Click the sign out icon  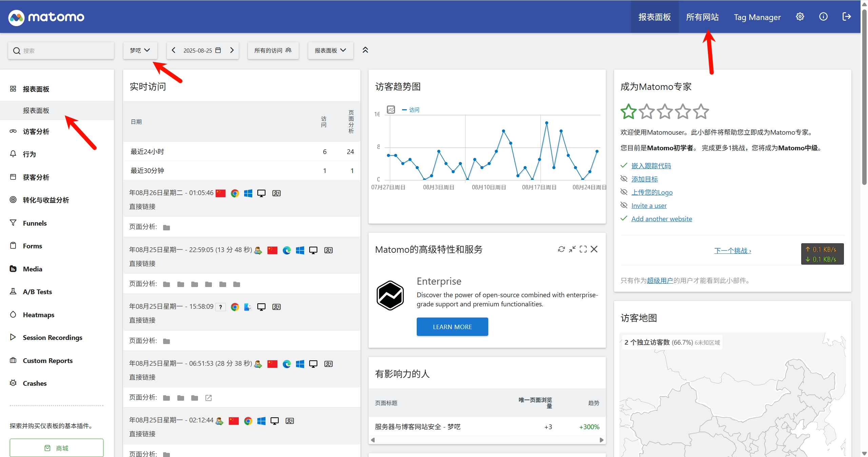[847, 17]
